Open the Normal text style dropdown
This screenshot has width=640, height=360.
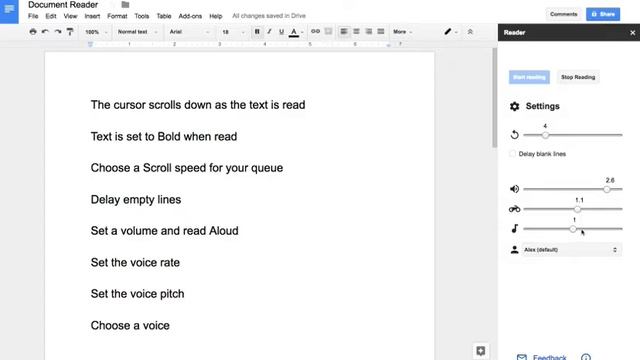(x=137, y=32)
